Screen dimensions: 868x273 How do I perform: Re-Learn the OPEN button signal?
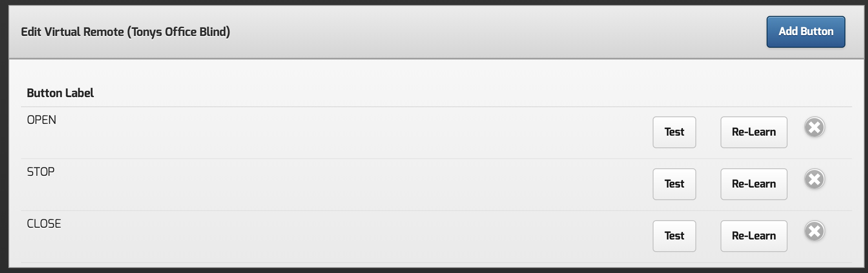tap(754, 132)
